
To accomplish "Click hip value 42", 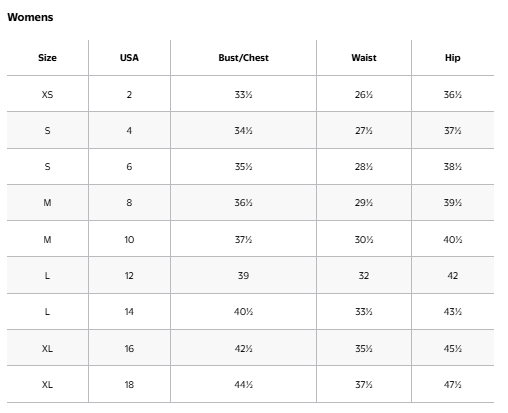I will [452, 276].
